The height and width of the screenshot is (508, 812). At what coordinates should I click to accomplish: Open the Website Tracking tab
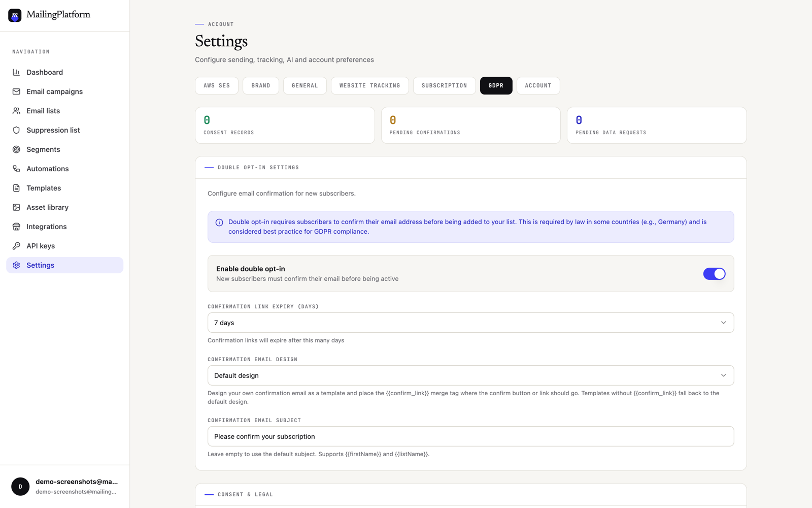tap(370, 85)
